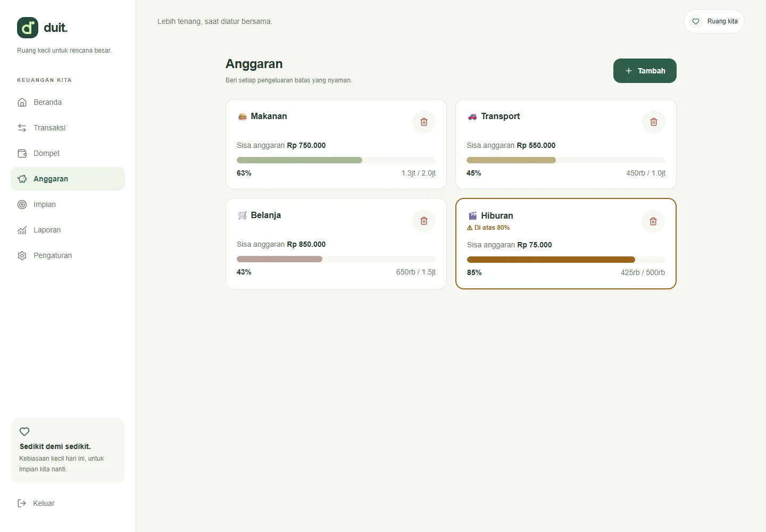Click the Sedikit demi sedikit tip card

(x=68, y=450)
